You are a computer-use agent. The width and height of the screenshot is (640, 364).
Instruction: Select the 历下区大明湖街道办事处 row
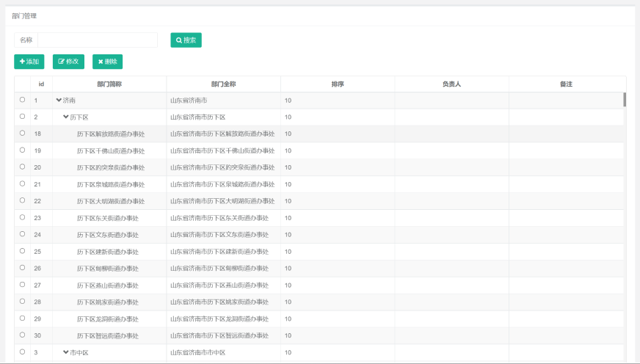point(111,201)
